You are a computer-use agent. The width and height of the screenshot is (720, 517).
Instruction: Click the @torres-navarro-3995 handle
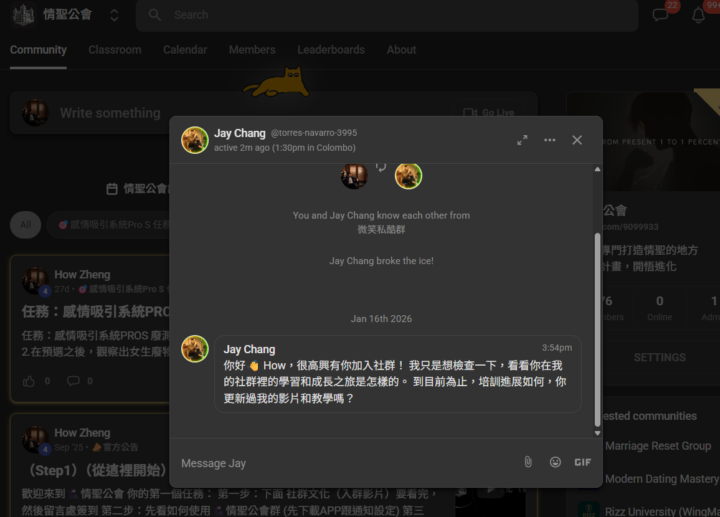coord(314,133)
